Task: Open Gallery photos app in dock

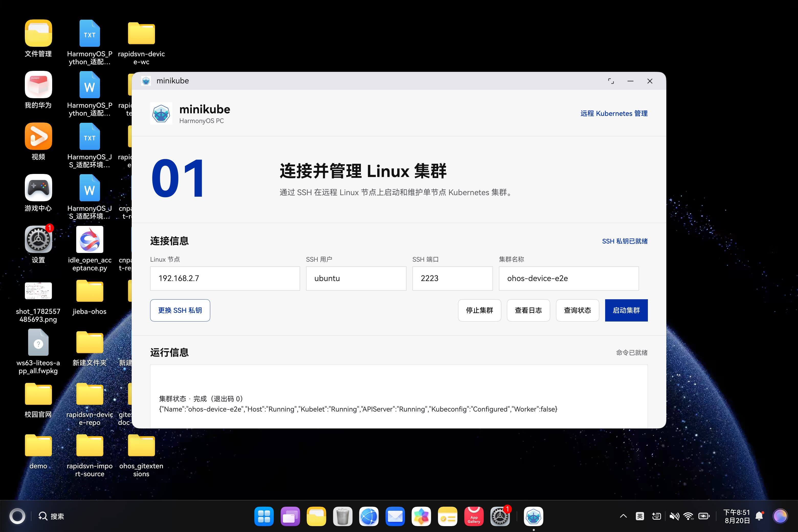Action: [421, 516]
